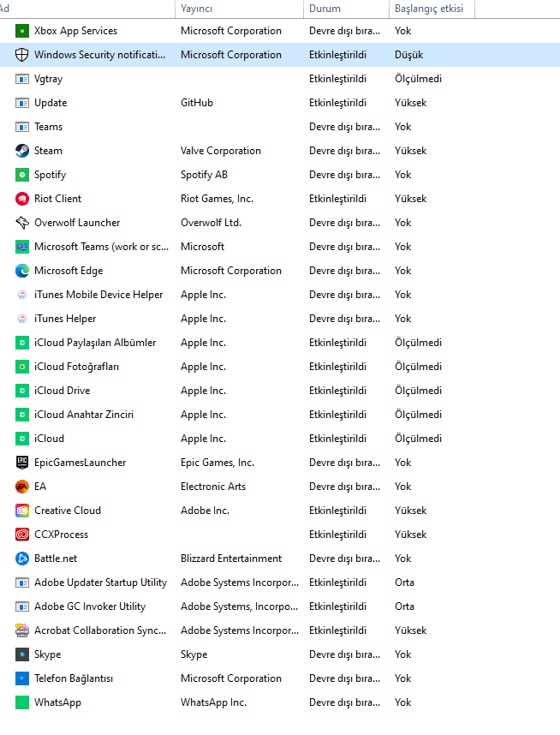The height and width of the screenshot is (735, 560).
Task: Click the GitHub publisher cell
Action: [x=197, y=103]
